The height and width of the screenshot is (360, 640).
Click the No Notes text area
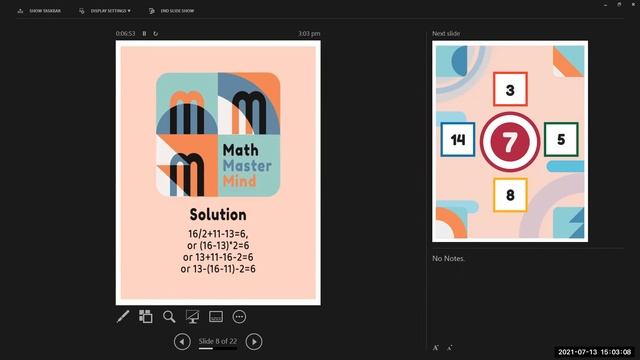[448, 258]
